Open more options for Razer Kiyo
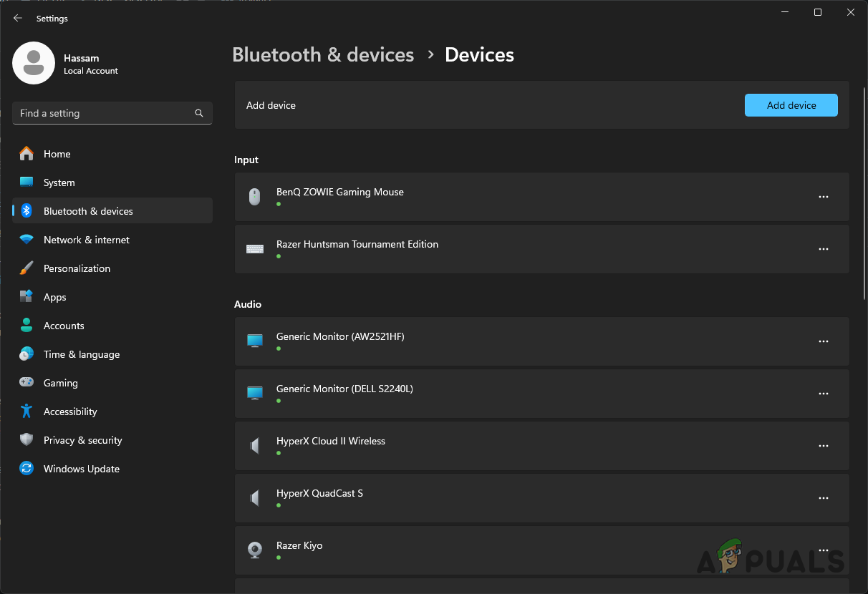The width and height of the screenshot is (868, 594). point(823,550)
